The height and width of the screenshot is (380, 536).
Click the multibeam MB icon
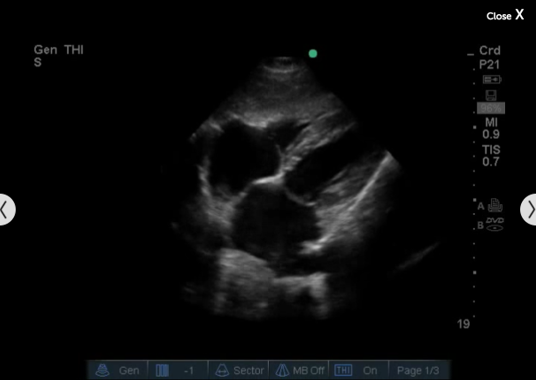tap(282, 370)
